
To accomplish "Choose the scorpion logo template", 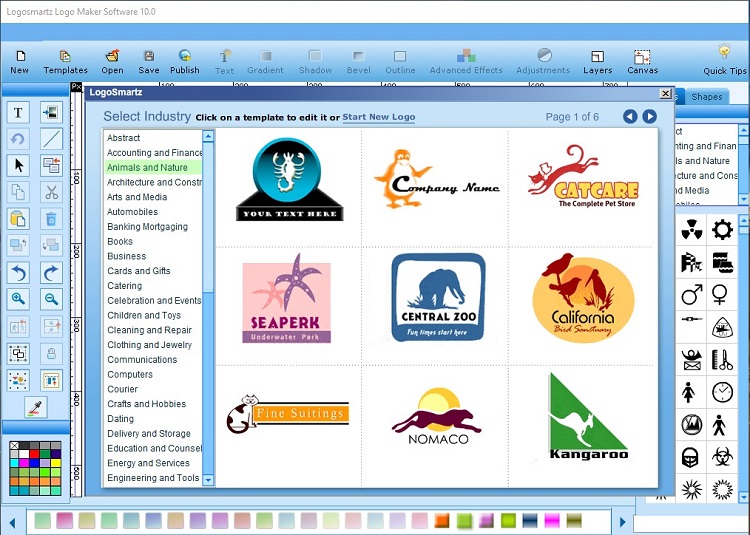I will tap(289, 179).
